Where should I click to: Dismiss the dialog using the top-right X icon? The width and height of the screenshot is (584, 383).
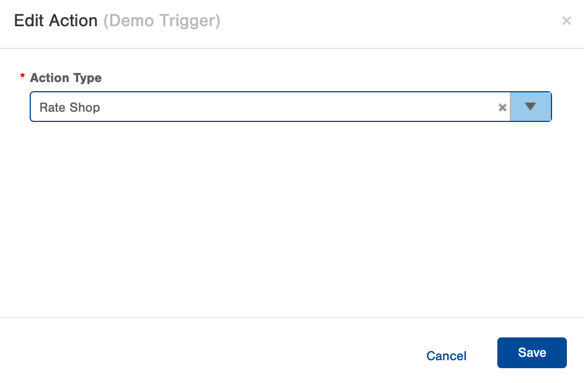click(x=566, y=21)
